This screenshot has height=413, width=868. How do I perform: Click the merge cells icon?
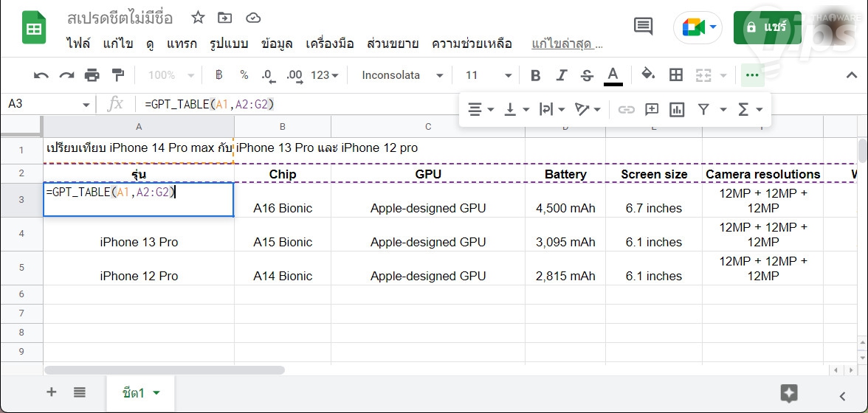click(x=703, y=75)
